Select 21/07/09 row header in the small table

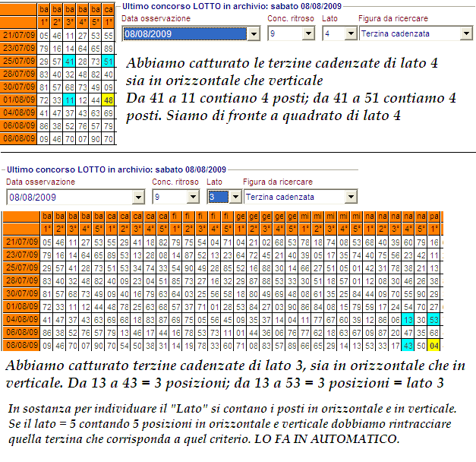click(18, 35)
